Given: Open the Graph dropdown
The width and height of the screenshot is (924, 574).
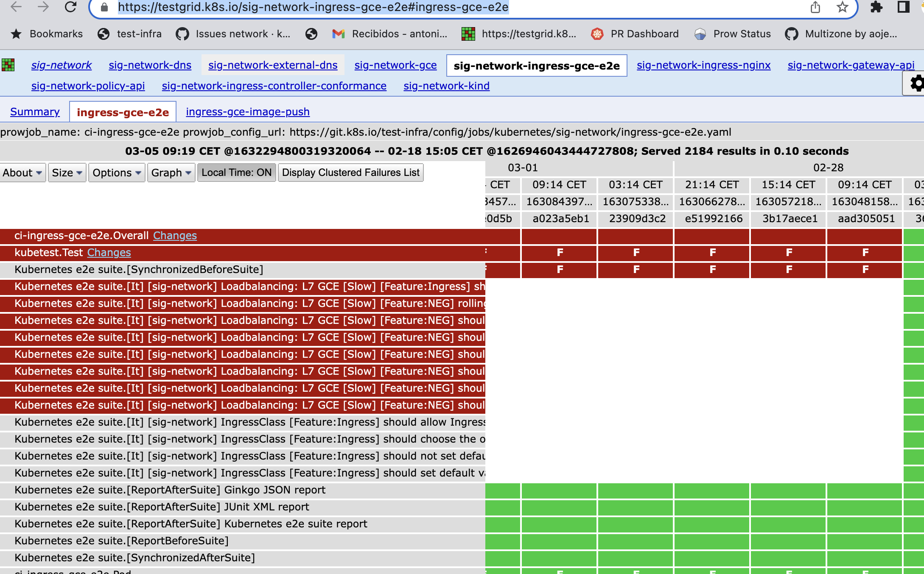Looking at the screenshot, I should [x=171, y=173].
